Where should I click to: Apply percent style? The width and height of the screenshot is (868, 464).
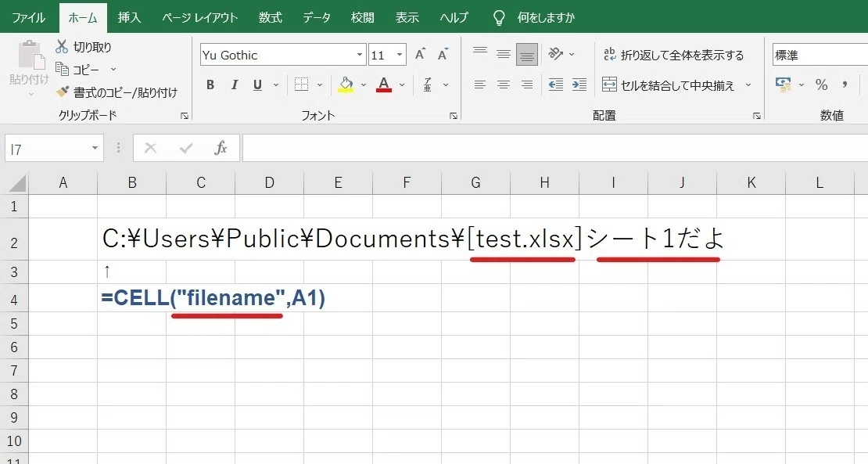coord(822,85)
